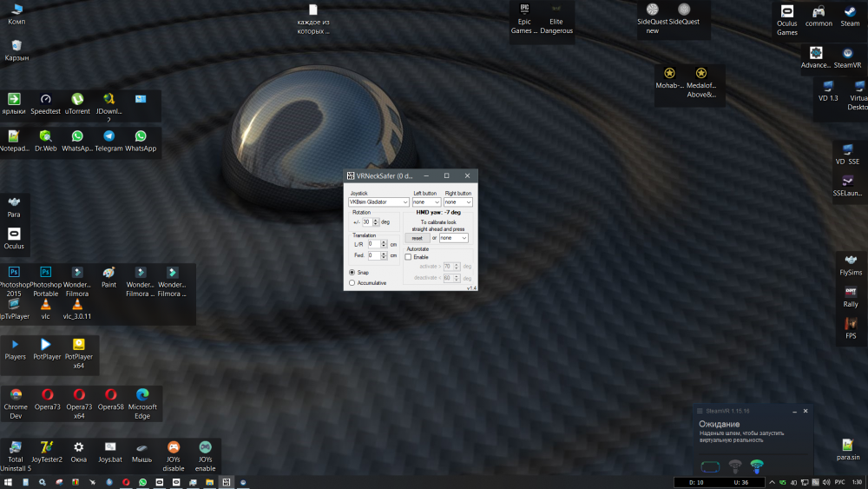The height and width of the screenshot is (489, 868).
Task: Launch Steam from the desktop icon
Action: 850,16
